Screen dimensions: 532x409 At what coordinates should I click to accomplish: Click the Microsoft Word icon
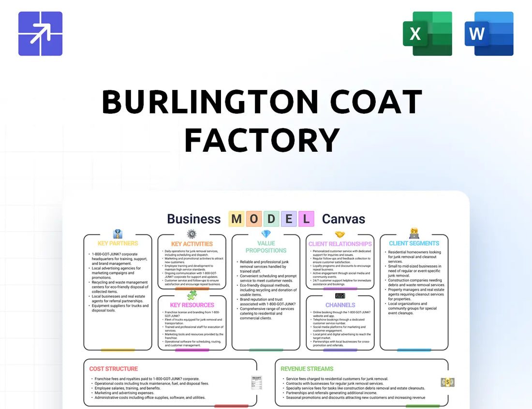(489, 33)
